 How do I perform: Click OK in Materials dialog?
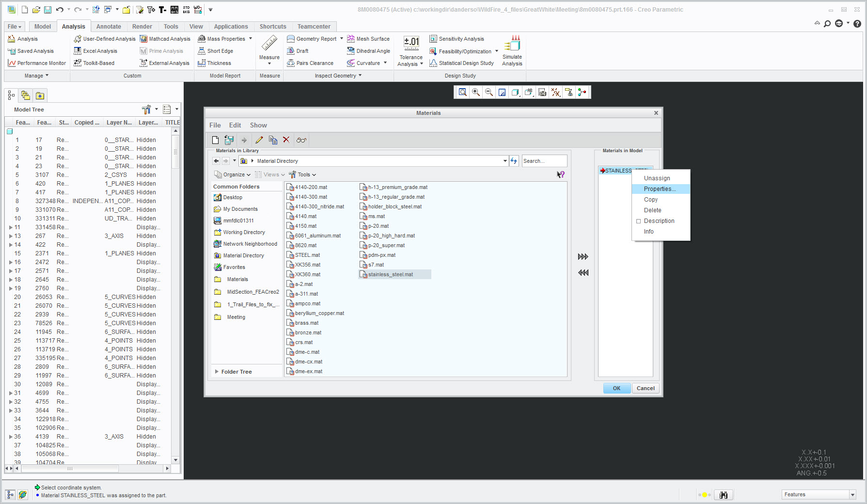(x=616, y=388)
